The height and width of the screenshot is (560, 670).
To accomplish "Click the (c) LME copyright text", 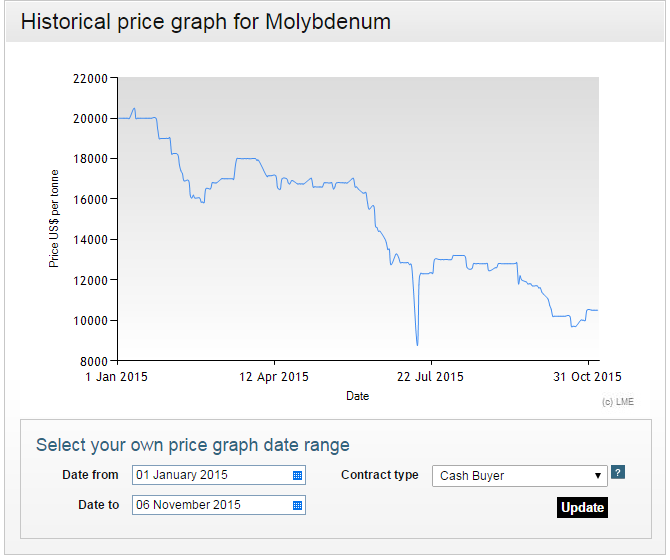I will [619, 402].
